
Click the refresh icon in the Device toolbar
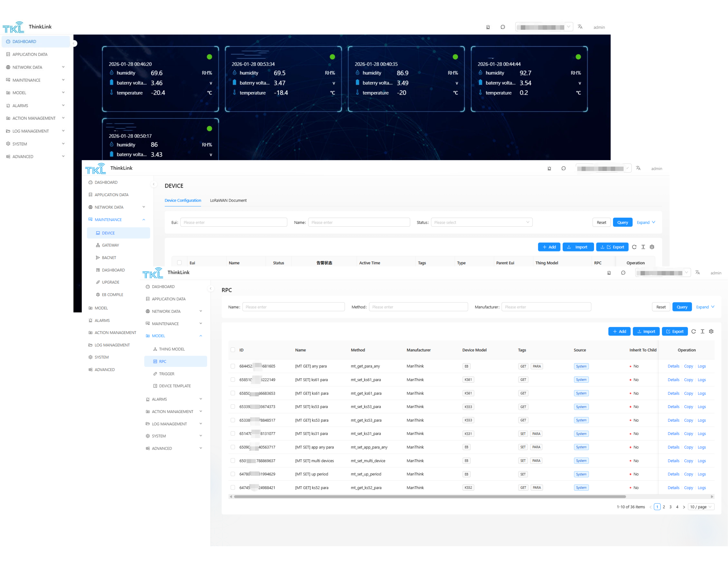634,247
